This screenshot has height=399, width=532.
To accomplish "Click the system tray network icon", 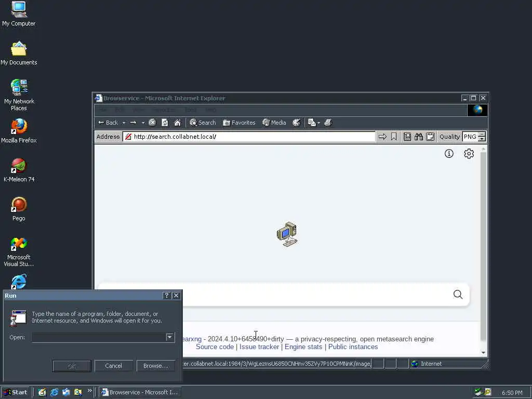I will (x=478, y=392).
